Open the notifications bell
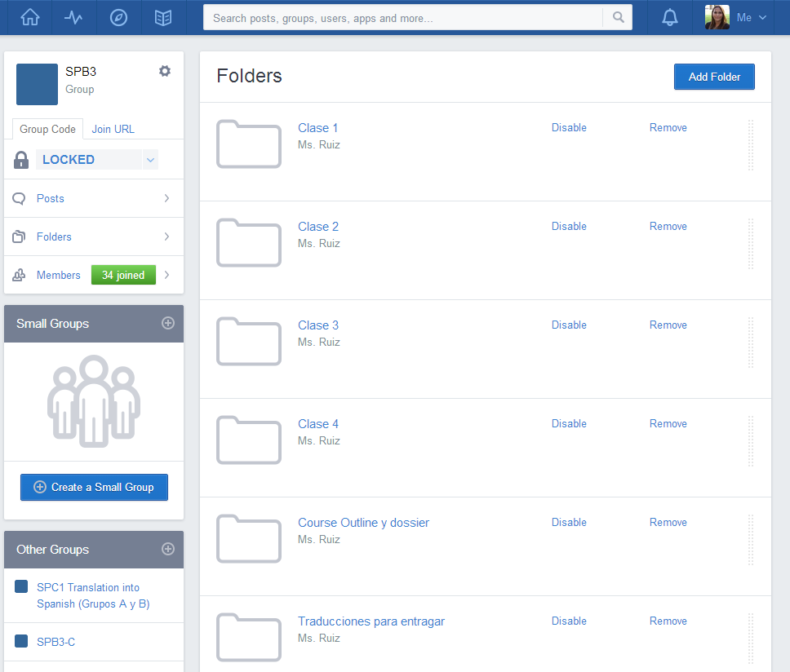 pyautogui.click(x=669, y=18)
